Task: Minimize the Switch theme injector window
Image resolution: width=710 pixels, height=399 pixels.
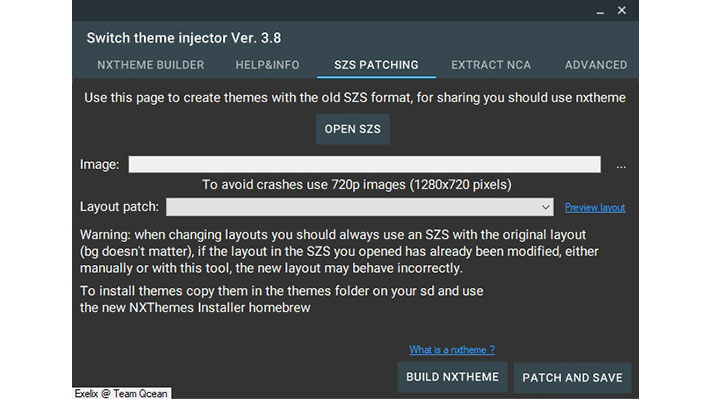Action: pos(600,11)
